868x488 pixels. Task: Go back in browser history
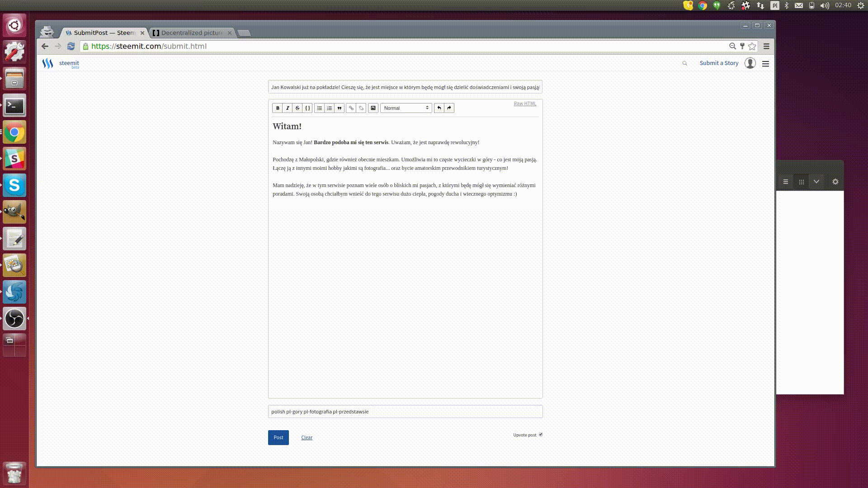(45, 46)
